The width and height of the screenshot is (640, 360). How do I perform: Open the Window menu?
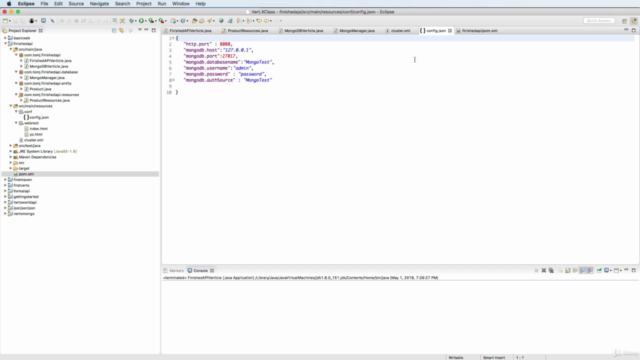coord(180,4)
